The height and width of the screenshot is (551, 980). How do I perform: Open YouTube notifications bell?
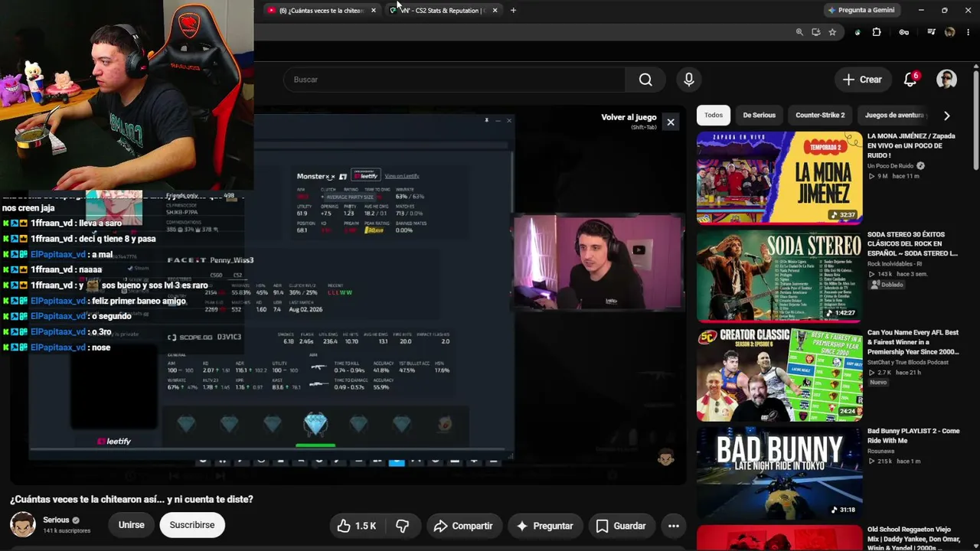coord(910,80)
